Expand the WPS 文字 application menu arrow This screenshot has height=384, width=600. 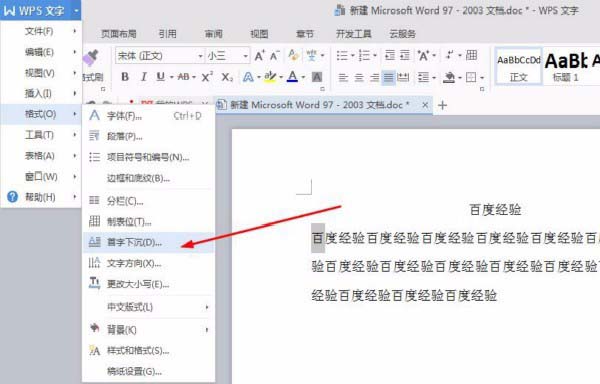pos(76,11)
